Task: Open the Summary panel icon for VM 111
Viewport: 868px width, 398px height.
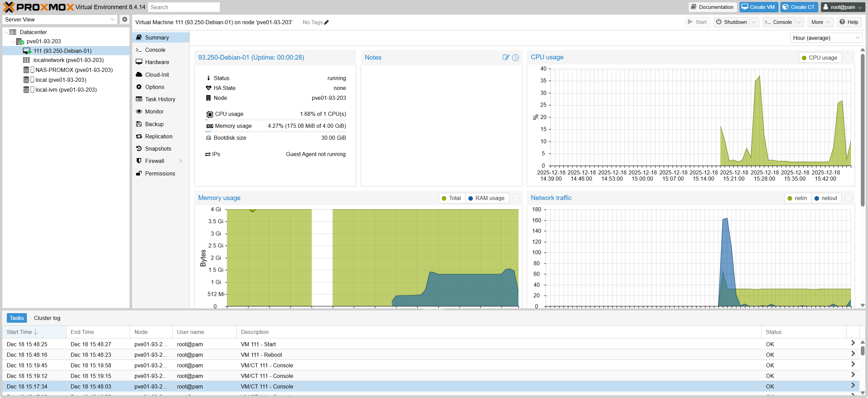Action: click(139, 37)
